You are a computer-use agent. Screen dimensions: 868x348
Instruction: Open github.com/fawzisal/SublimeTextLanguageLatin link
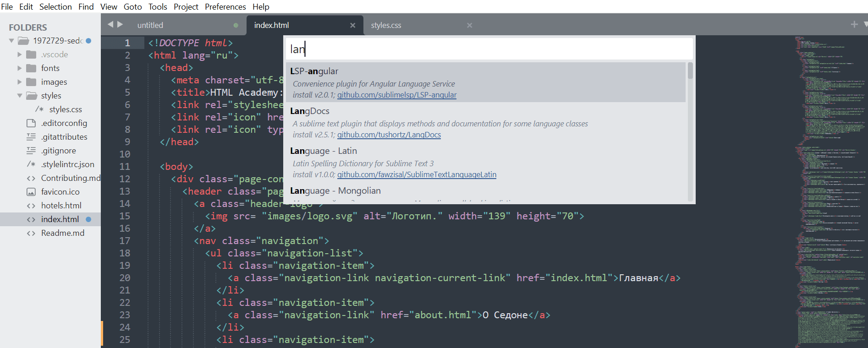tap(417, 174)
